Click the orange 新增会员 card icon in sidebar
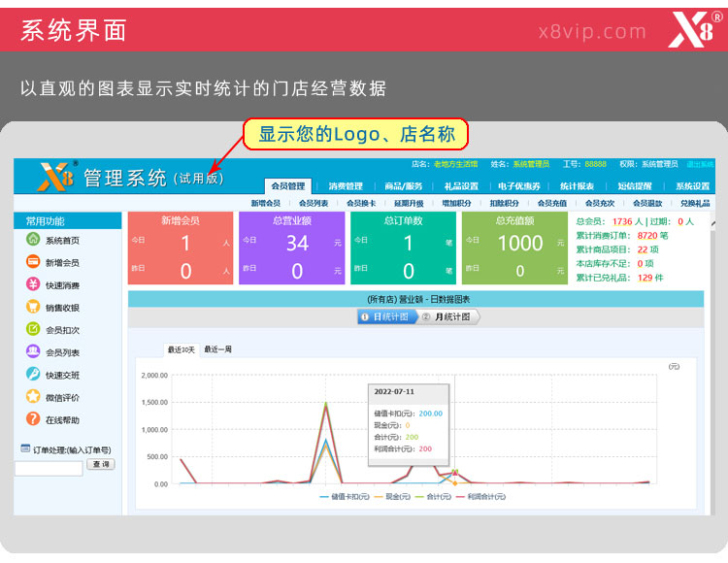The image size is (728, 563). 33,261
